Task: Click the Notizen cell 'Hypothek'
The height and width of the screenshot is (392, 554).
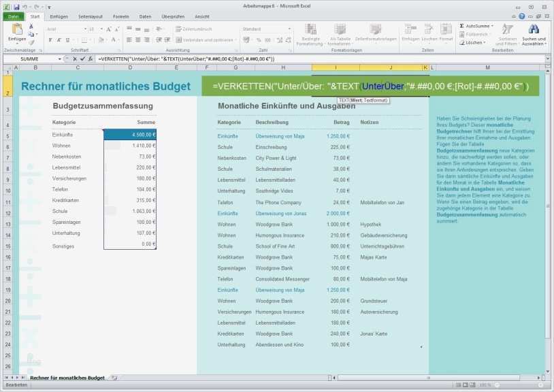Action: (371, 225)
